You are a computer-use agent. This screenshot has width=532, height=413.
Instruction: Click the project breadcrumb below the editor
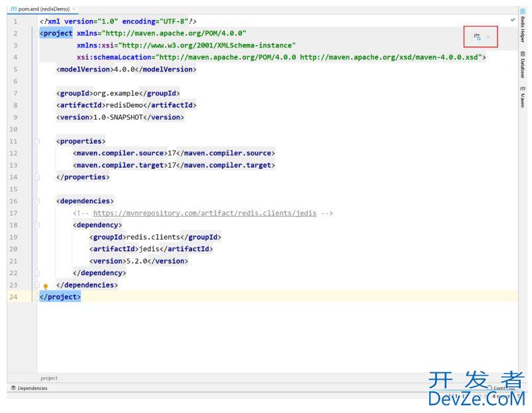(49, 378)
